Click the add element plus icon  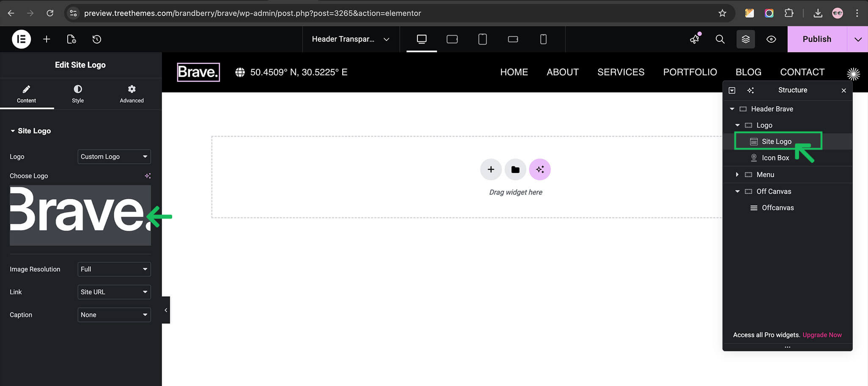click(47, 39)
